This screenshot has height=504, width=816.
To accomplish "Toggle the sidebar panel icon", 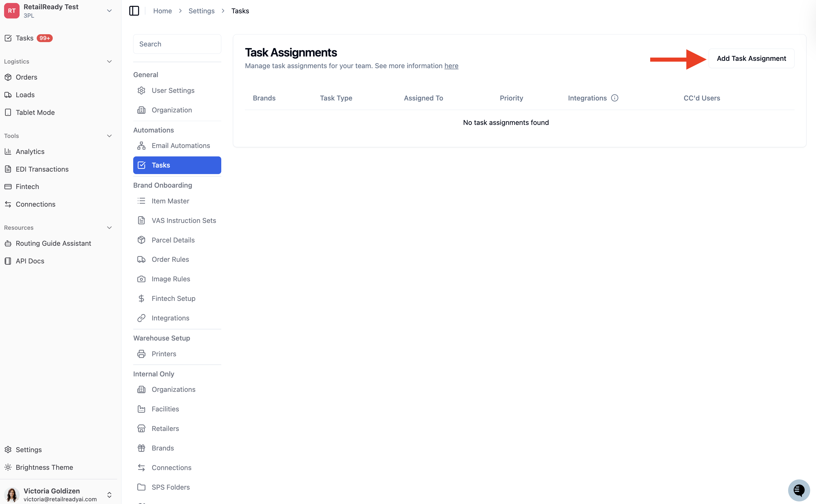I will (x=134, y=11).
